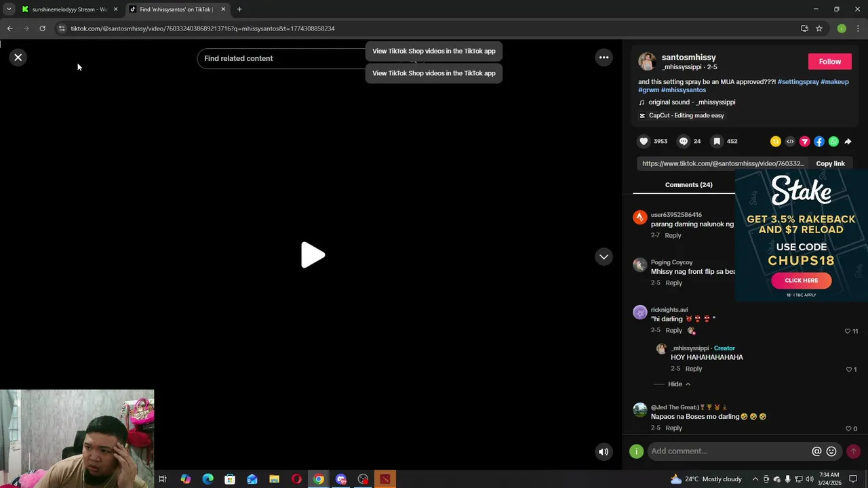The height and width of the screenshot is (488, 868).
Task: Reload the current page
Action: (x=42, y=28)
